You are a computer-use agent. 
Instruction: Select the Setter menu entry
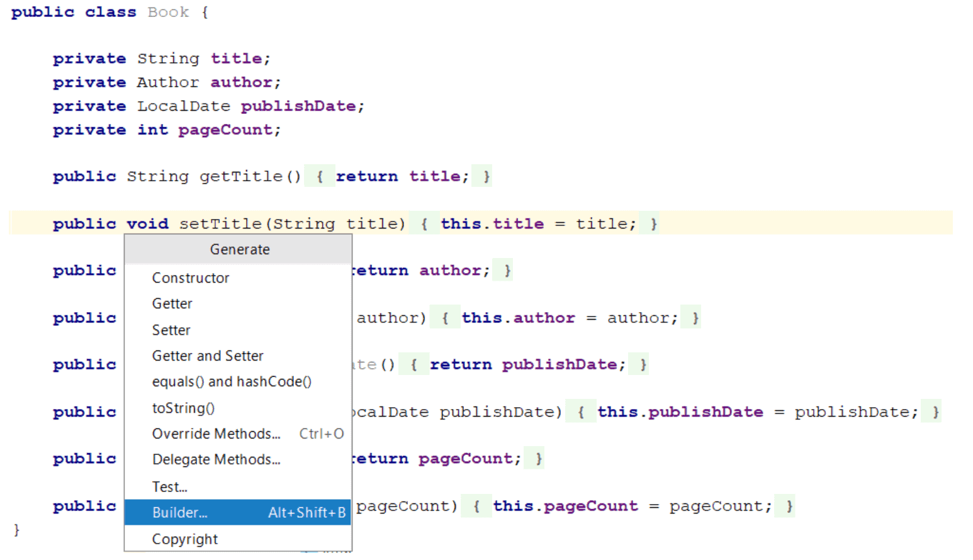237,330
